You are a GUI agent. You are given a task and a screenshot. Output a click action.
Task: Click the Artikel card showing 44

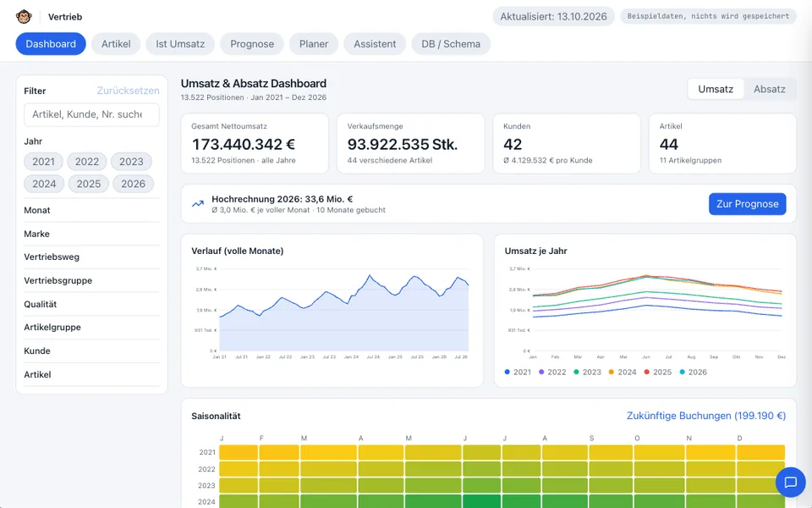pos(722,144)
